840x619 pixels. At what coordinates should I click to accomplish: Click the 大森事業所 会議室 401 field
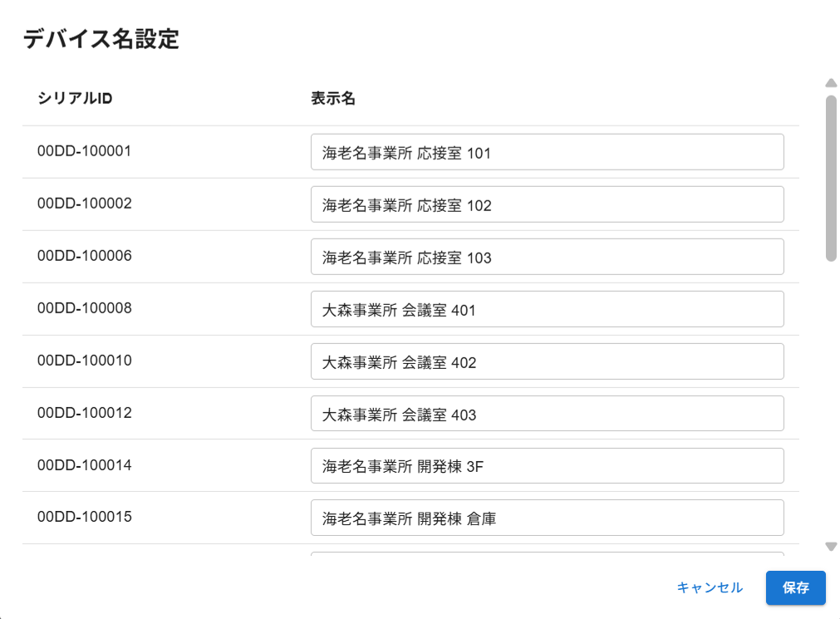(x=547, y=309)
